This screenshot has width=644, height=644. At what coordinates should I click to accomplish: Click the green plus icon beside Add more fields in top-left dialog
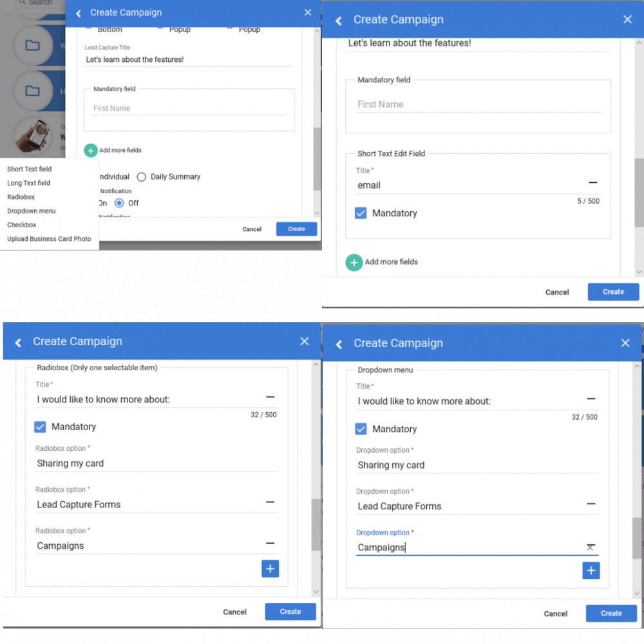[91, 151]
